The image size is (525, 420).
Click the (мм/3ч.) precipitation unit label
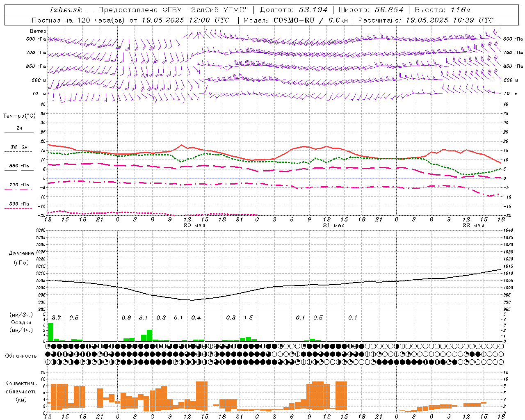(x=21, y=315)
